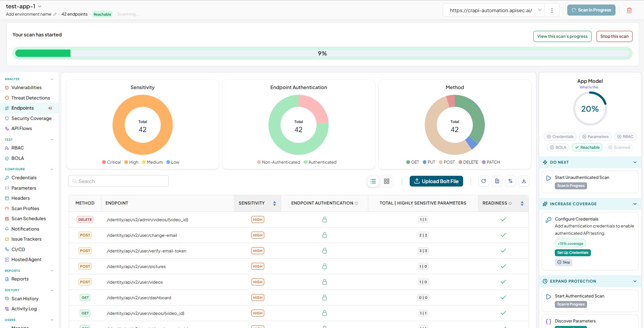Click Set Up Credentials button
Image resolution: width=644 pixels, height=328 pixels.
click(x=573, y=253)
